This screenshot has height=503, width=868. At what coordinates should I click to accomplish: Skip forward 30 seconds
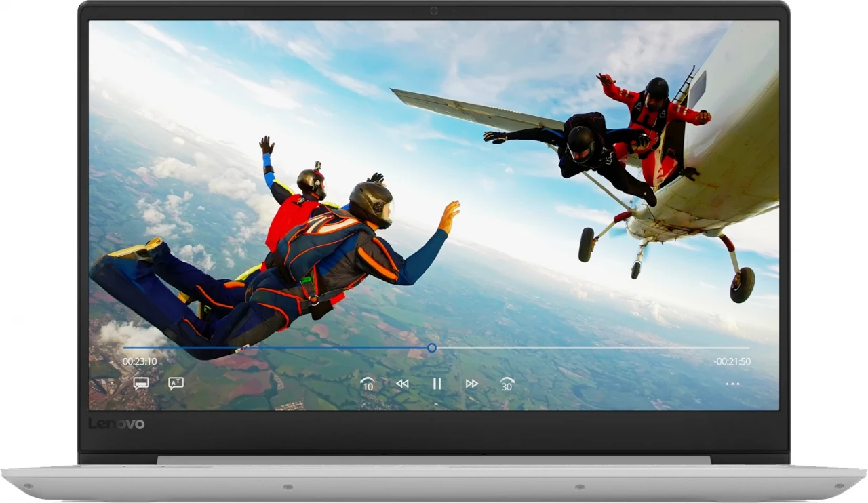click(x=507, y=384)
